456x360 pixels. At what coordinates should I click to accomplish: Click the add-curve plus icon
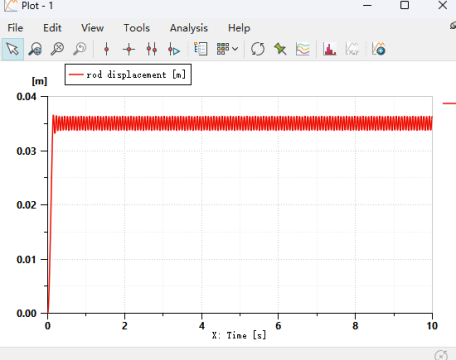[x=379, y=49]
